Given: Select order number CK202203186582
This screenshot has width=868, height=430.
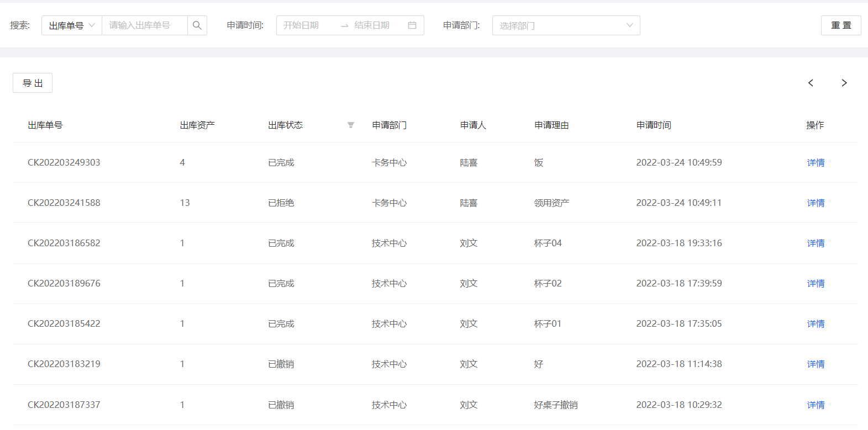Looking at the screenshot, I should pyautogui.click(x=64, y=243).
